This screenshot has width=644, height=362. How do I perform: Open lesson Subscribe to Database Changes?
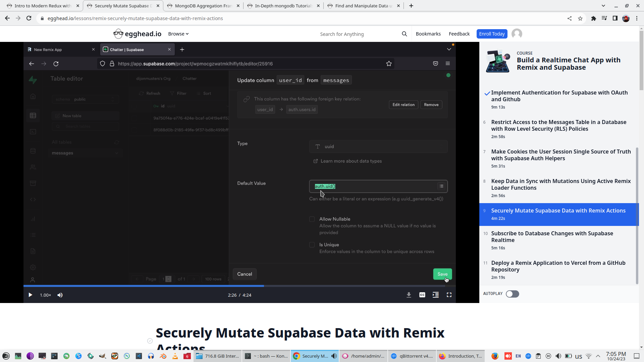pos(552,237)
